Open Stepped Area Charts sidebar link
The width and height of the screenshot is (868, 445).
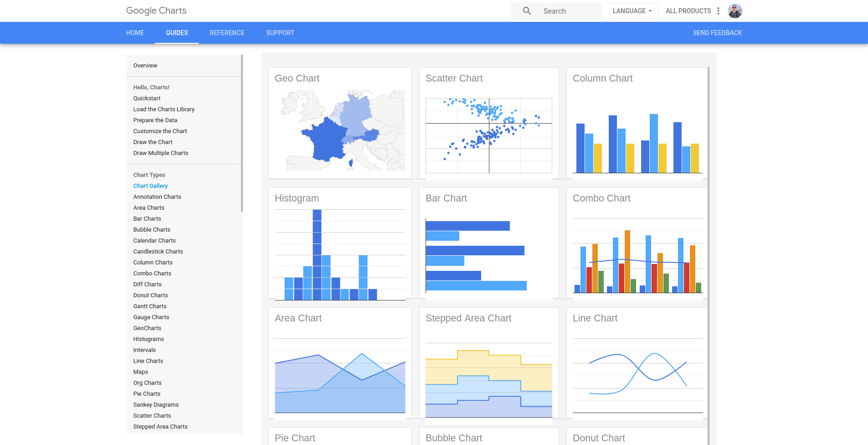160,427
